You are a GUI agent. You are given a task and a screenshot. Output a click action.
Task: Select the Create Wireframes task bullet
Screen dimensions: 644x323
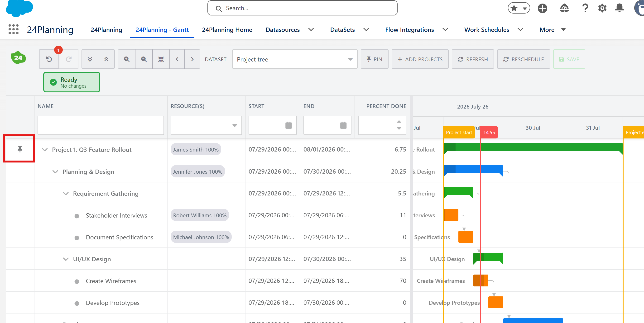coord(77,281)
